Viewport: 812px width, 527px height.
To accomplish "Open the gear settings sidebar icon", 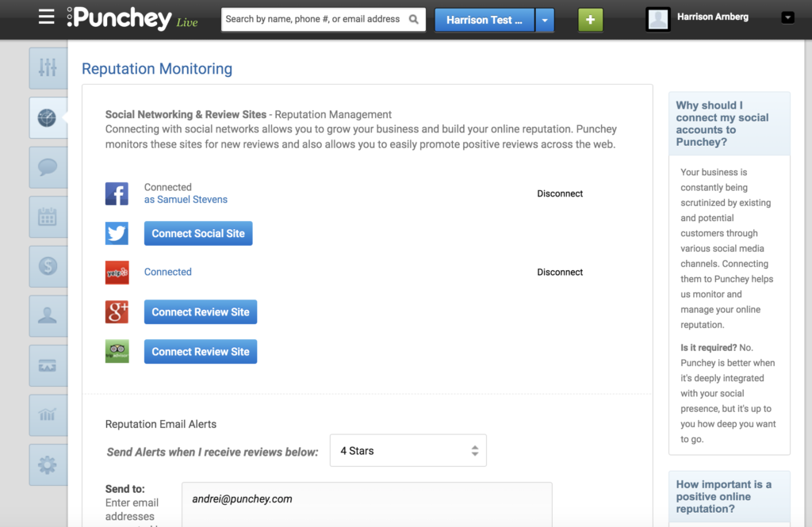I will [48, 465].
